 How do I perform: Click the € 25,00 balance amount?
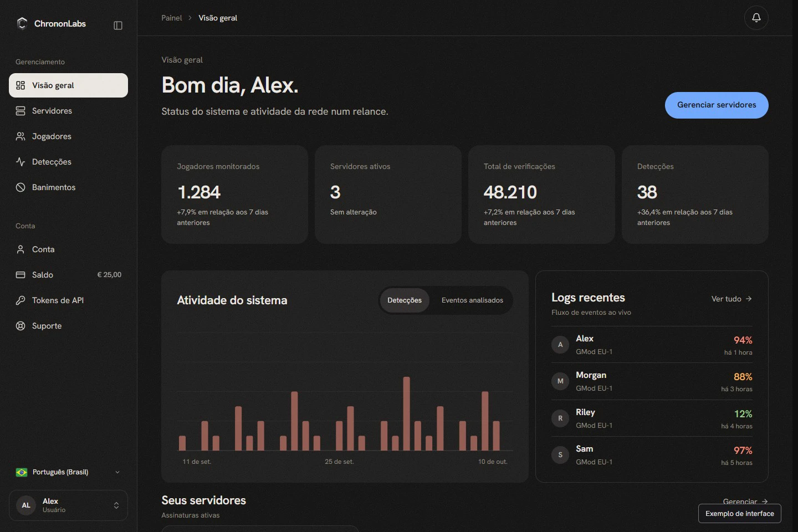(109, 275)
